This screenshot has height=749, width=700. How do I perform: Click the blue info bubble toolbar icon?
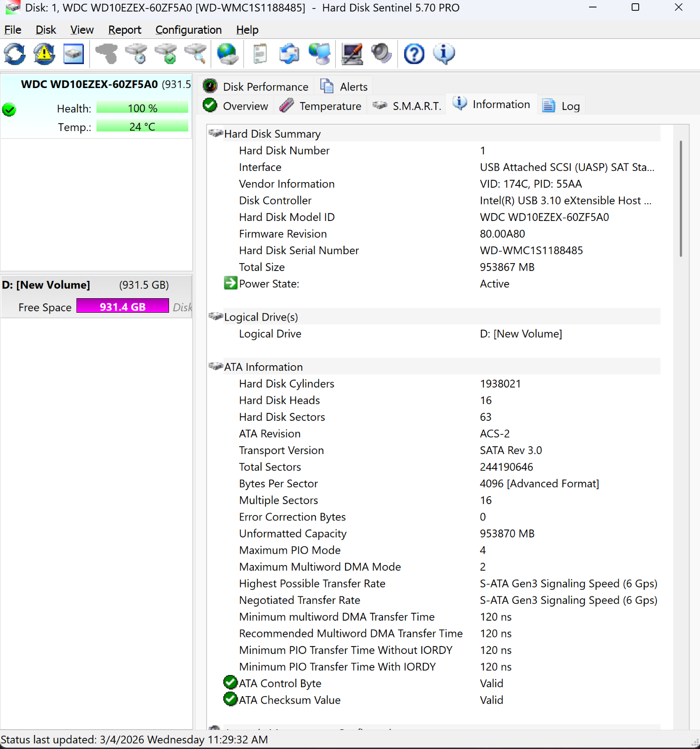[x=444, y=54]
